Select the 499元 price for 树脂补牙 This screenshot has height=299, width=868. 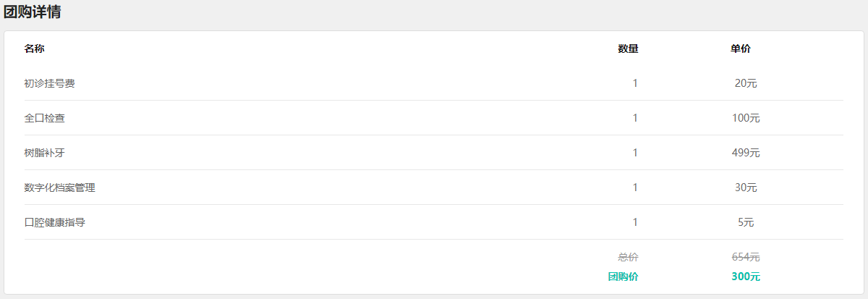tap(746, 153)
